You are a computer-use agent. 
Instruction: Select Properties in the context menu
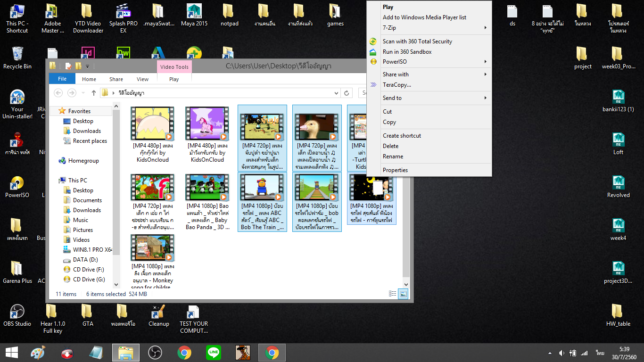pos(395,170)
